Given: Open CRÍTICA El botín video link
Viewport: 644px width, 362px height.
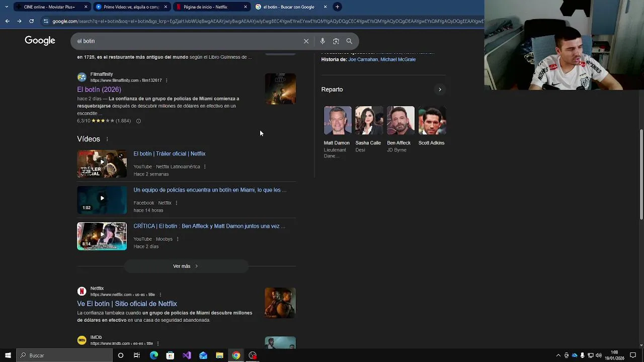Looking at the screenshot, I should coord(209,226).
